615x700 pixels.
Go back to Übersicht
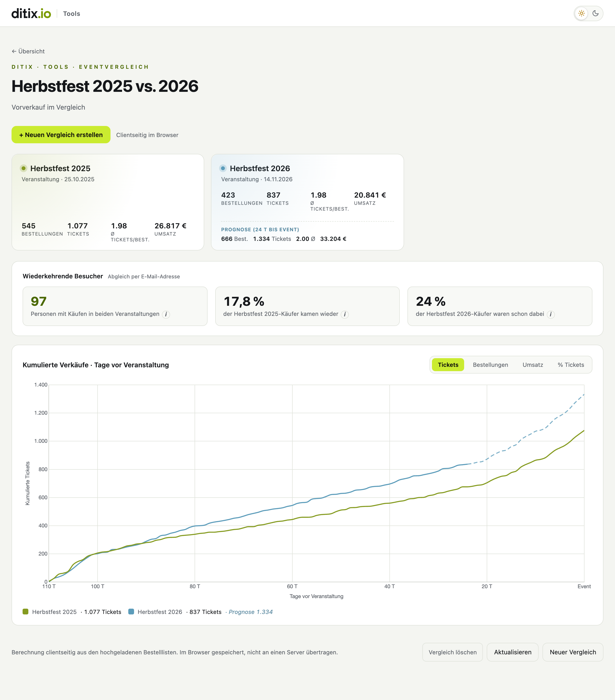click(28, 51)
